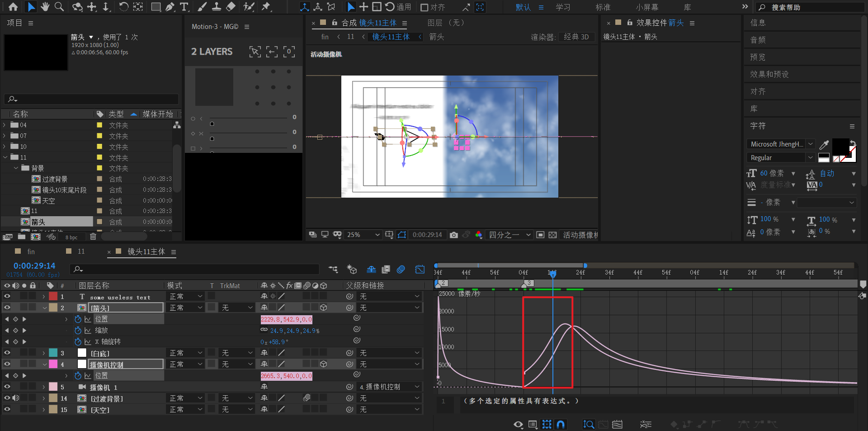Screen dimensions: 868x431
Task: Open the 库 workspace
Action: pyautogui.click(x=687, y=7)
